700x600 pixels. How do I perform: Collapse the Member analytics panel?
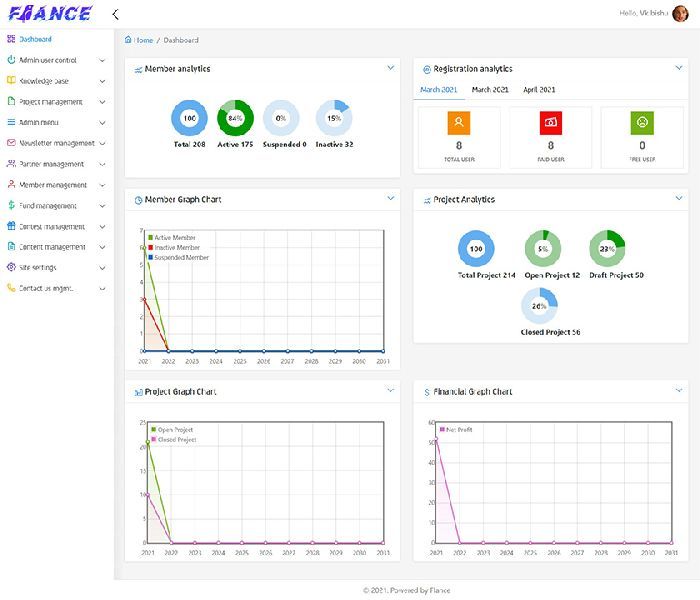(390, 68)
